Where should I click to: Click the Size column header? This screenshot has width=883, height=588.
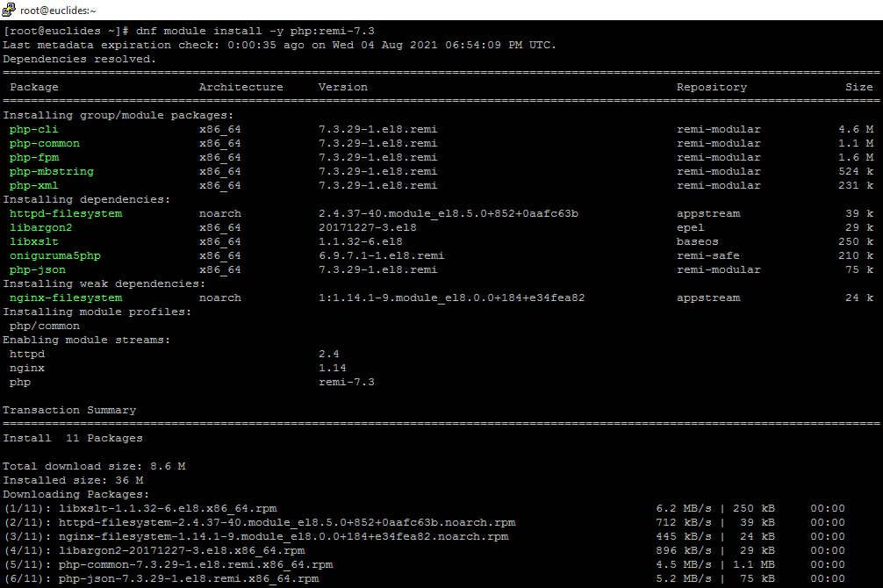click(x=858, y=87)
